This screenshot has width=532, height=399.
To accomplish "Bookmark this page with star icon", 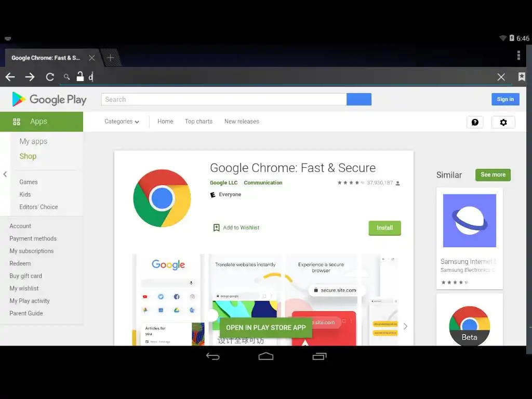I will pyautogui.click(x=522, y=77).
